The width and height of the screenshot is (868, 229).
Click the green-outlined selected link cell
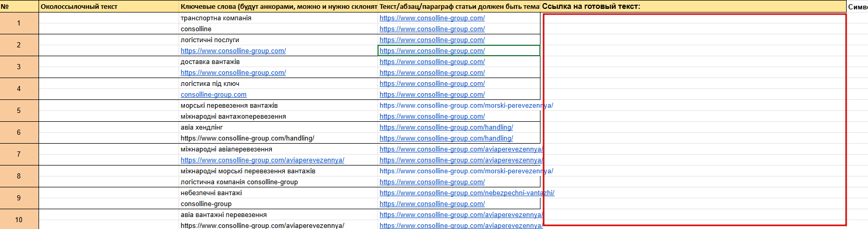459,50
